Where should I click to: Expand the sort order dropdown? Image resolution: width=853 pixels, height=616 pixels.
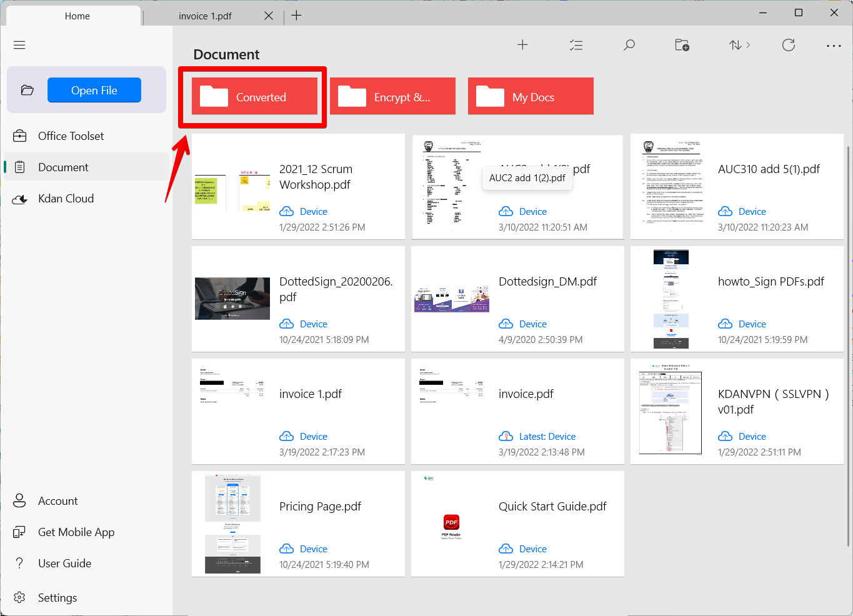tap(740, 45)
